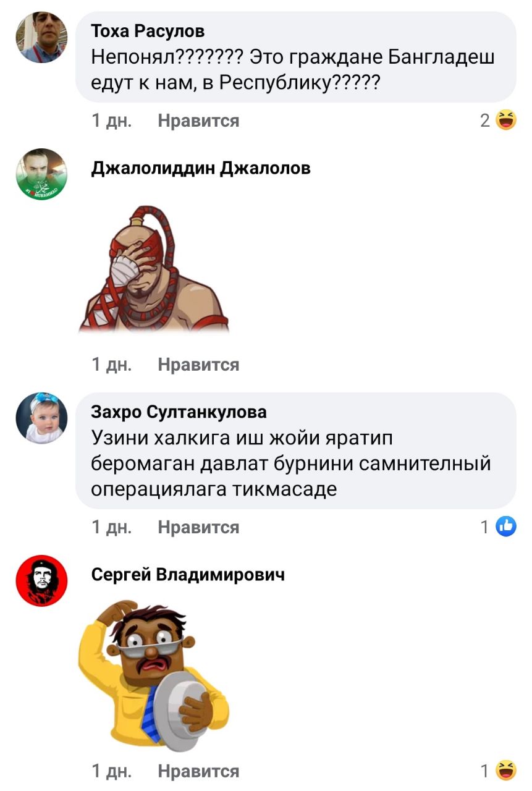
Task: Like Сергей Владимирович's sticker comment
Action: 198,771
